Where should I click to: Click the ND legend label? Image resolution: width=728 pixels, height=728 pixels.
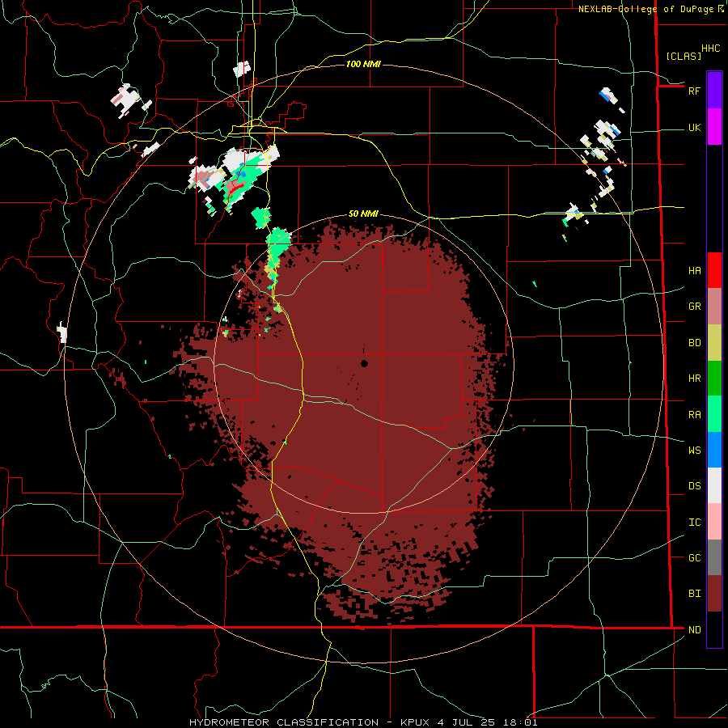coord(694,630)
